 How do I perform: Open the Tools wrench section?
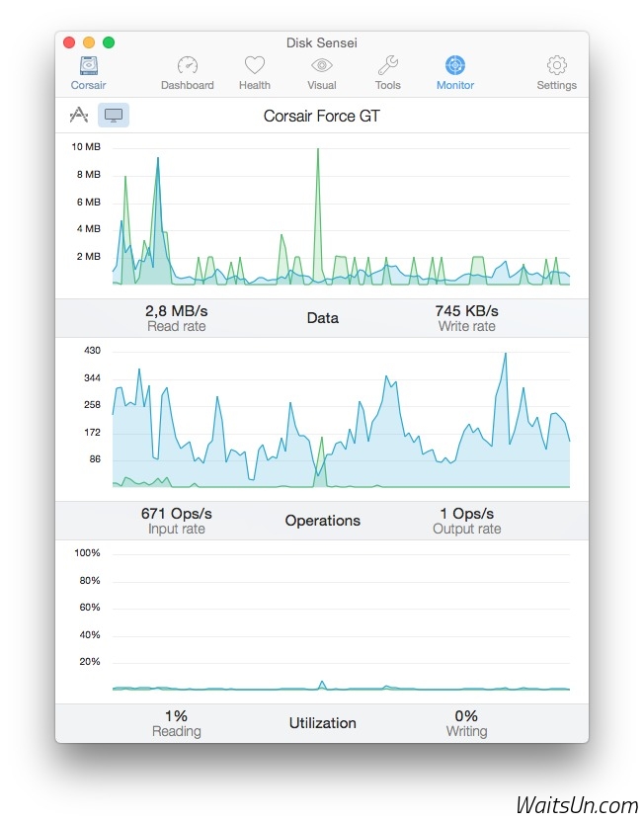click(x=388, y=67)
